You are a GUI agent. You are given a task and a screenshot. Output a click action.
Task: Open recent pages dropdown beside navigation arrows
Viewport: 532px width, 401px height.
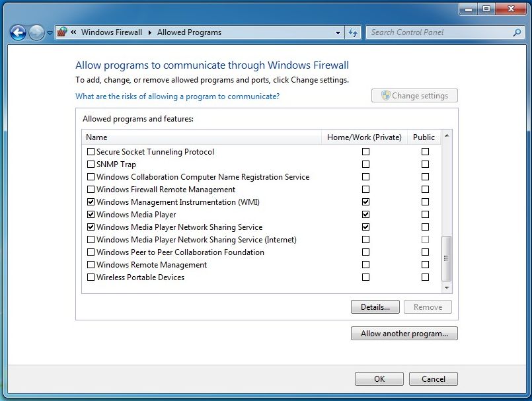(x=50, y=33)
